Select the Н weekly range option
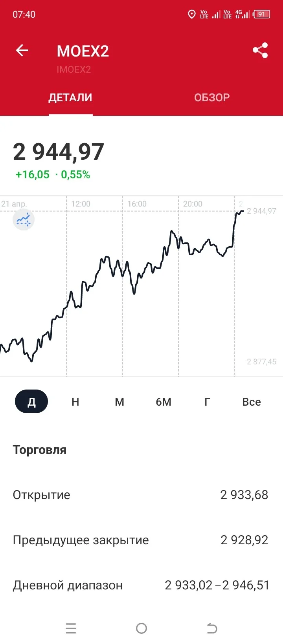This screenshot has height=644, width=283. click(x=75, y=402)
